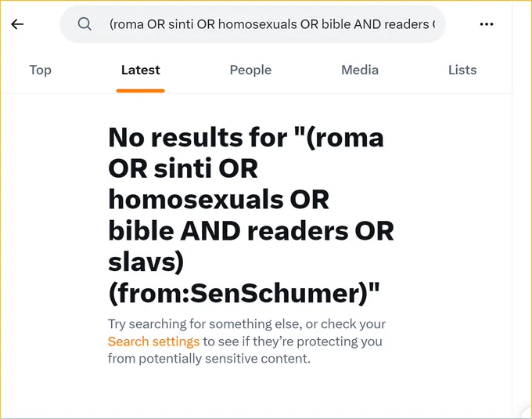Click the '(from:SenSchumer)' heading text

tap(244, 294)
